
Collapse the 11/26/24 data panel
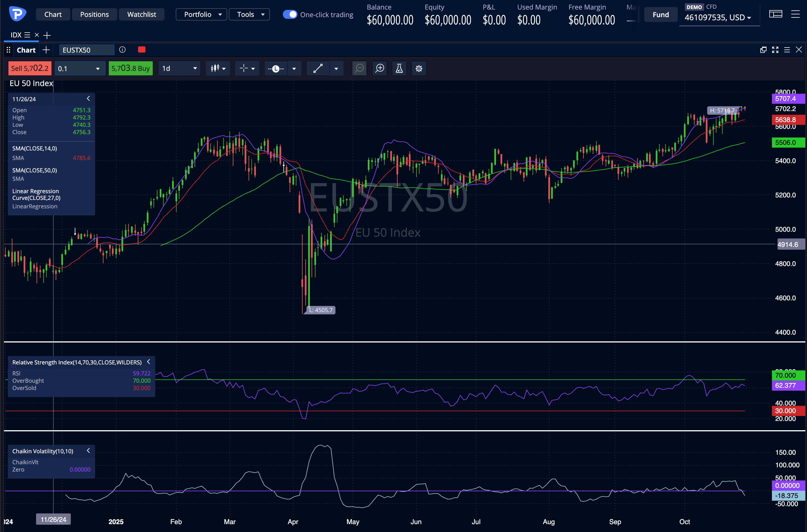pos(88,98)
